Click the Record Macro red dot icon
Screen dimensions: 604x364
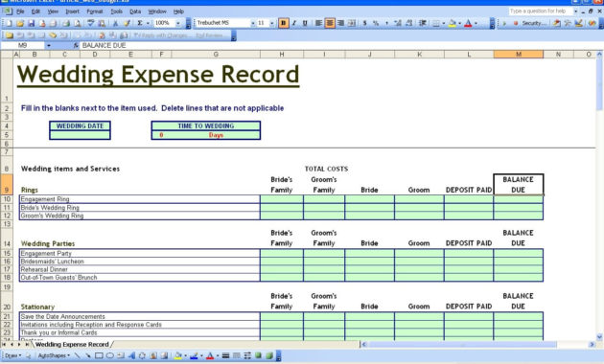click(516, 24)
